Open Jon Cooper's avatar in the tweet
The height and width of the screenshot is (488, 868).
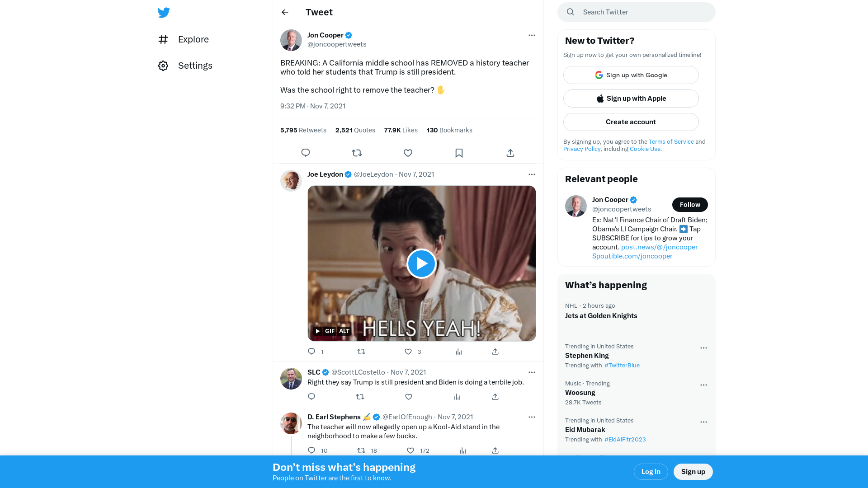point(291,41)
